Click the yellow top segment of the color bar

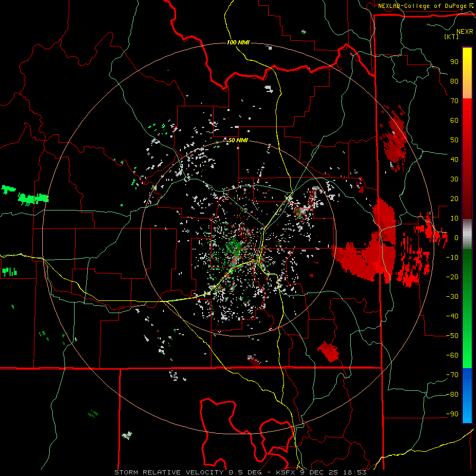[x=467, y=73]
